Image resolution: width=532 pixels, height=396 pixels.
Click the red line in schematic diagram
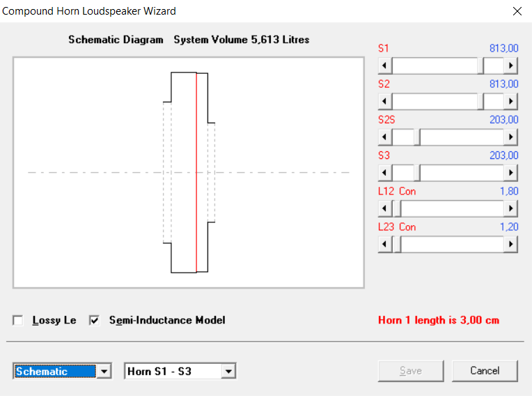coord(196,172)
